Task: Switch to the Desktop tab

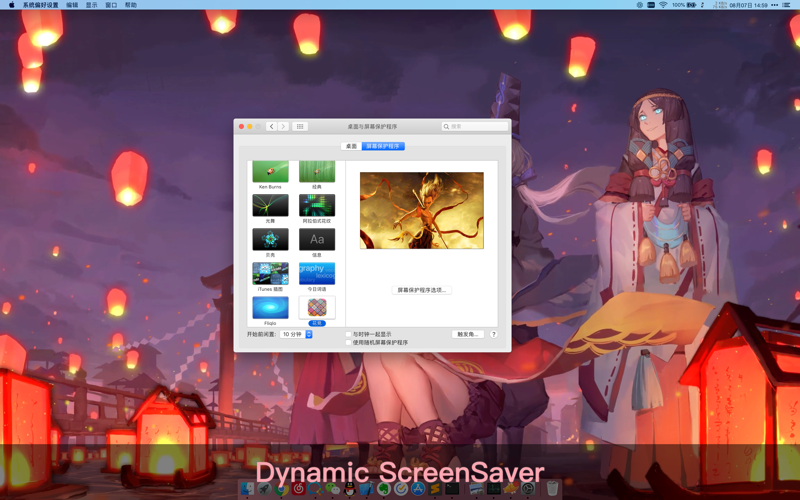Action: 352,146
